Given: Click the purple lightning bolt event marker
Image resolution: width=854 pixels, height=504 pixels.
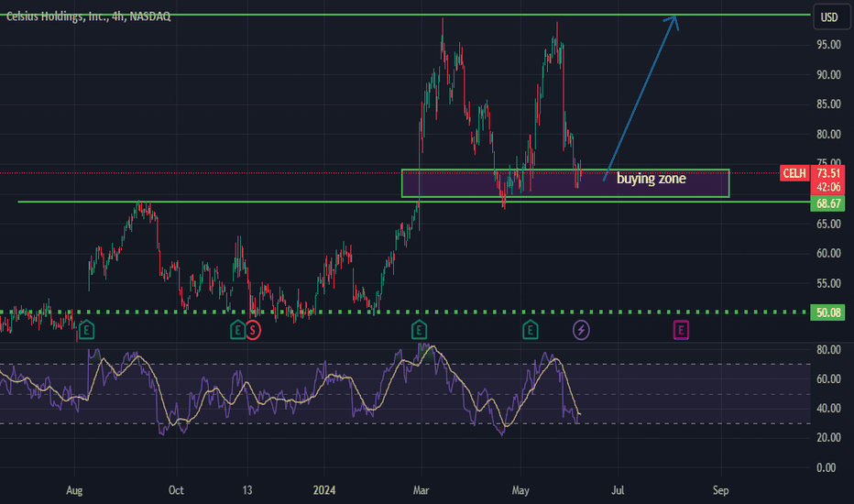Looking at the screenshot, I should click(x=581, y=330).
